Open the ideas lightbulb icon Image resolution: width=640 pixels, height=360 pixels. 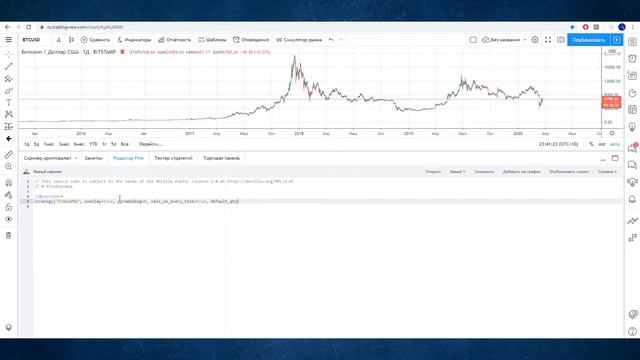(x=632, y=127)
